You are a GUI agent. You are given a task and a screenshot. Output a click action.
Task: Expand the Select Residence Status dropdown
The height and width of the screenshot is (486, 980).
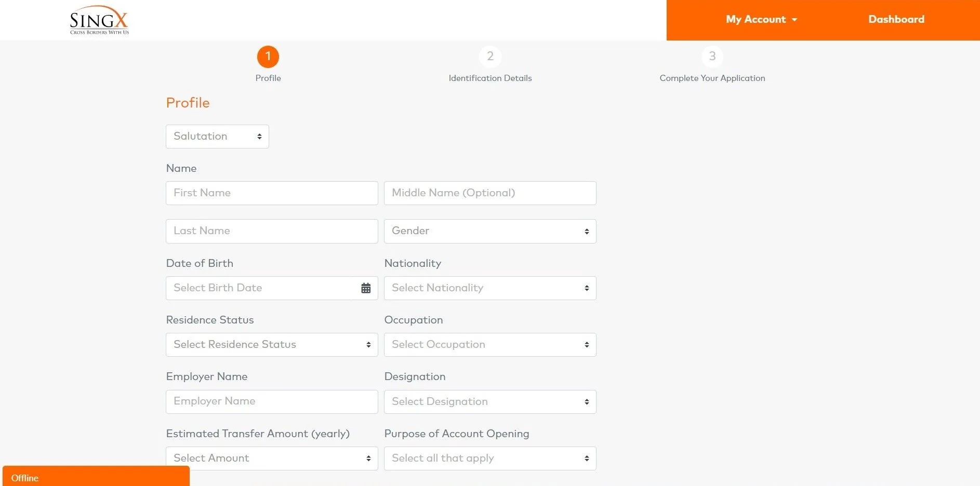(x=272, y=345)
